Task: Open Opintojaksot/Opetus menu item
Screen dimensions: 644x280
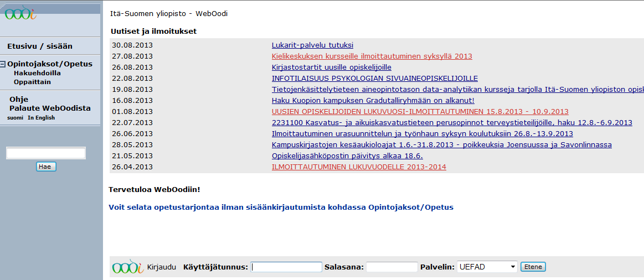Action: pos(50,64)
